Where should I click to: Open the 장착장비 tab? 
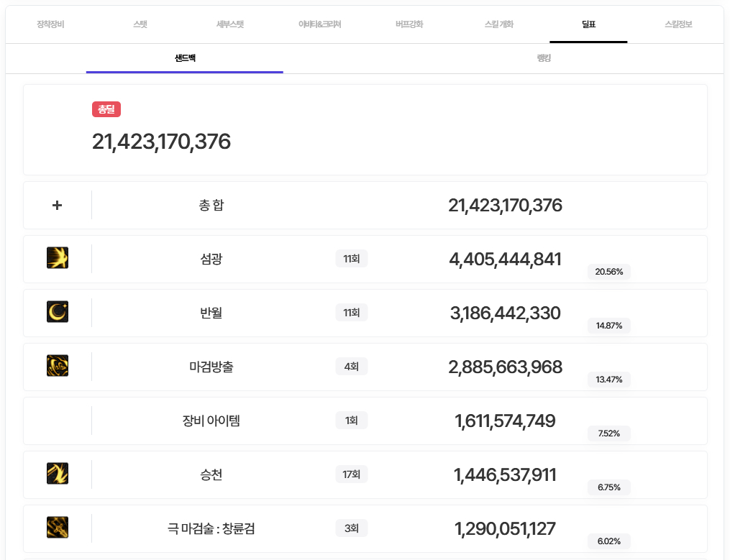tap(50, 24)
